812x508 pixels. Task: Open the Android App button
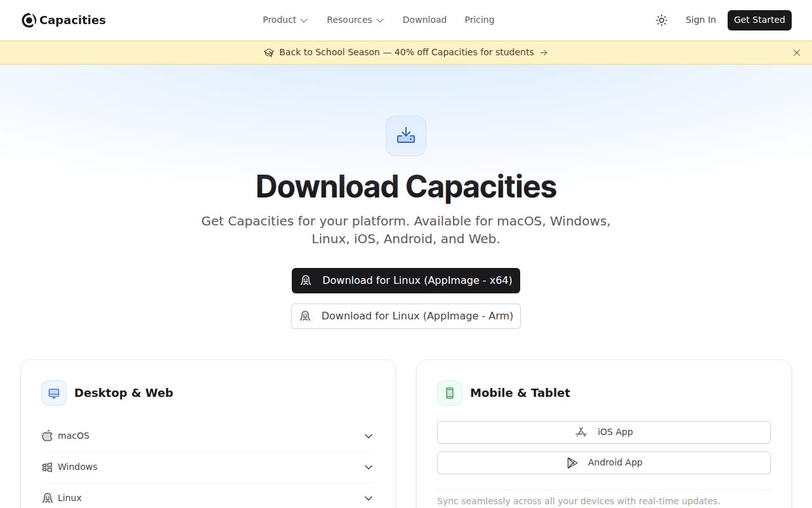tap(604, 463)
